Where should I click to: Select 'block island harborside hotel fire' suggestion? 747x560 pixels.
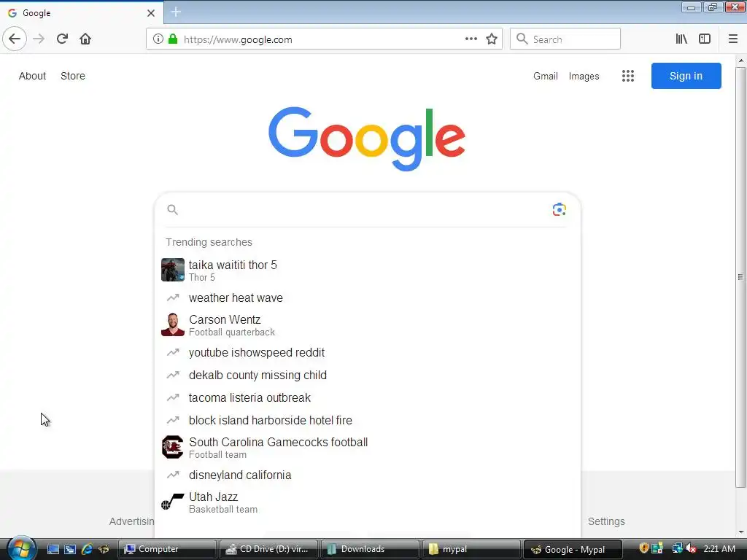click(368, 421)
